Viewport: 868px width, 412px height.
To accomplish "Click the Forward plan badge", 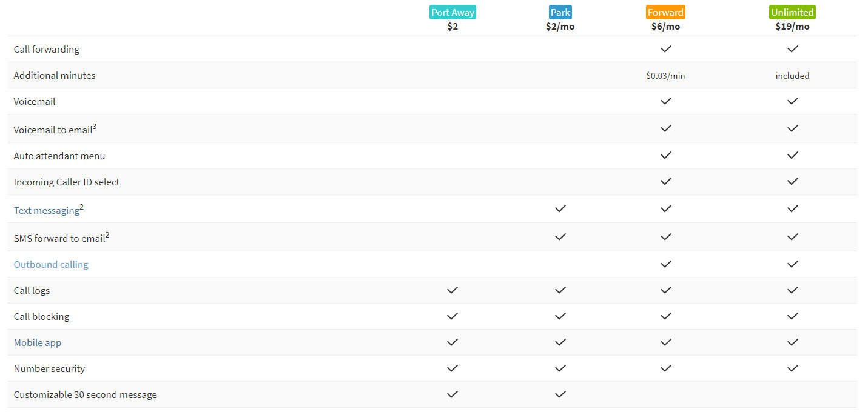I will click(665, 12).
